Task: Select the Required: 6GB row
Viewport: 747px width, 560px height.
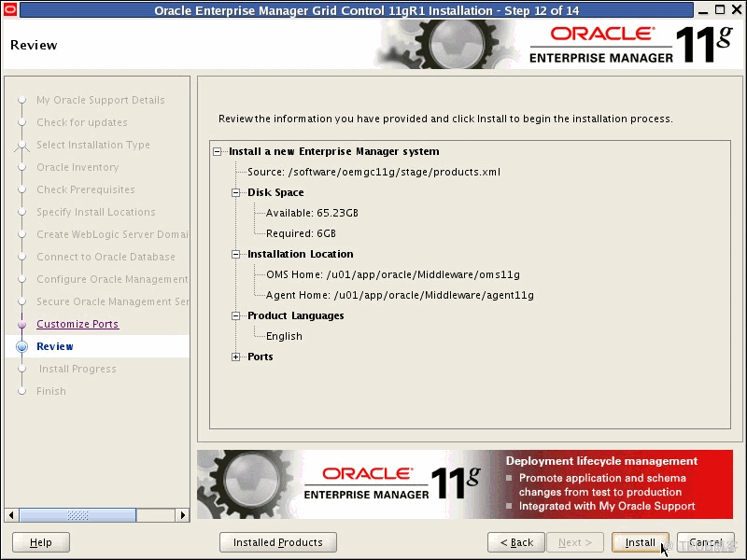Action: click(x=301, y=233)
